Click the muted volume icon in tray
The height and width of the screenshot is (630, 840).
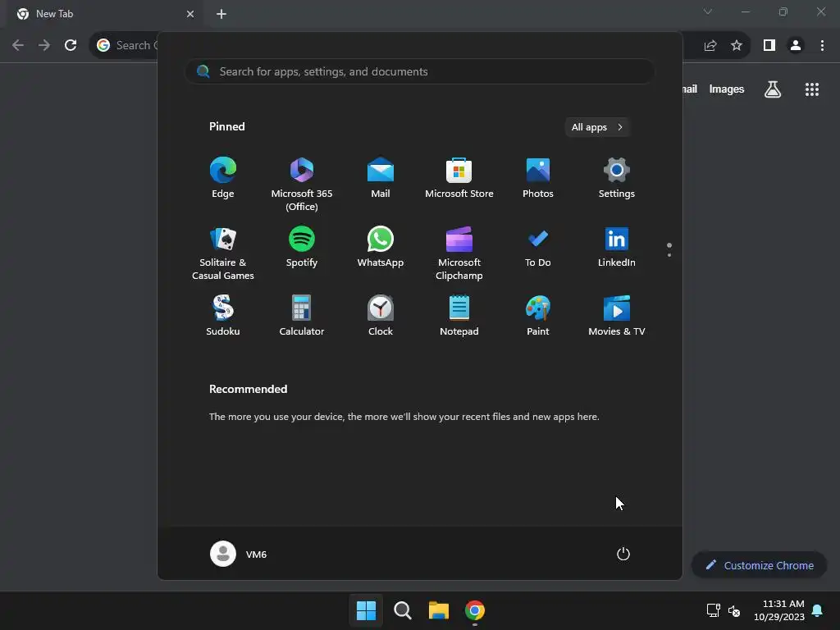click(734, 610)
